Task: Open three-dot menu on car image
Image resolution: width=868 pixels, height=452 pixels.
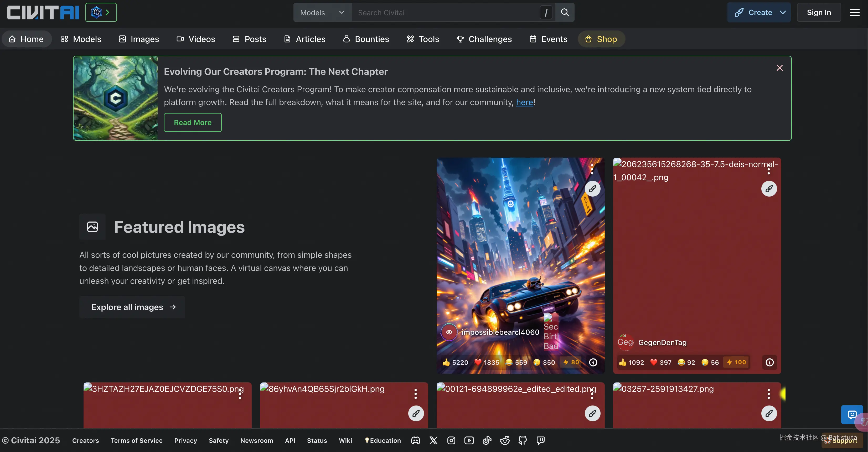Action: [x=592, y=169]
